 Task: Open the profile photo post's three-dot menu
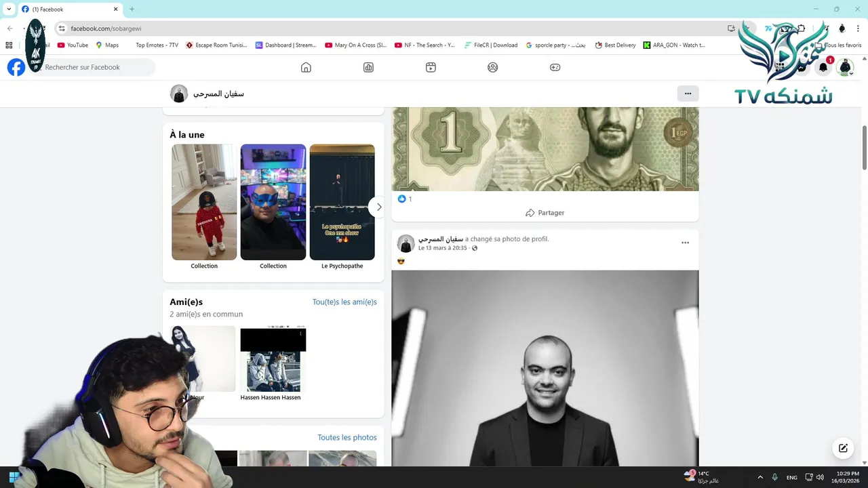(x=685, y=243)
